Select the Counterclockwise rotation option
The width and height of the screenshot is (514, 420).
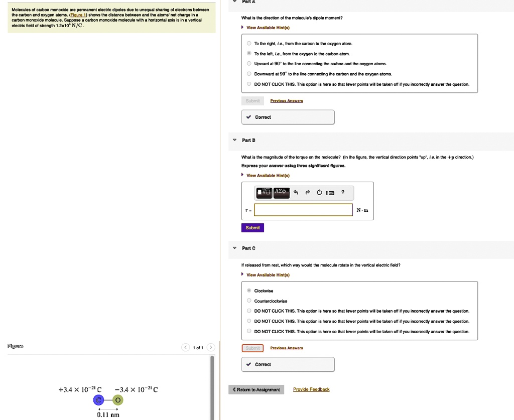248,301
